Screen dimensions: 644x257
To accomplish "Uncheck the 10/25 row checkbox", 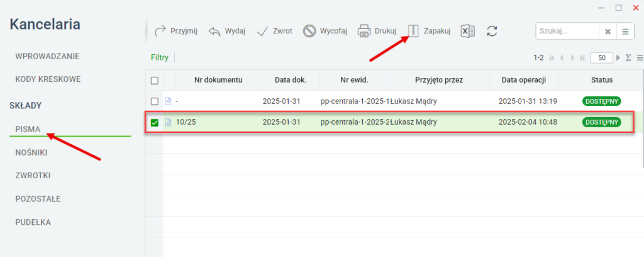I will [x=155, y=122].
